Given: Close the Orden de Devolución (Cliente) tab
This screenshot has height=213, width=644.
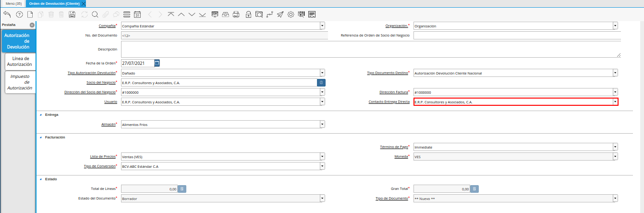Looking at the screenshot, I should [84, 3].
